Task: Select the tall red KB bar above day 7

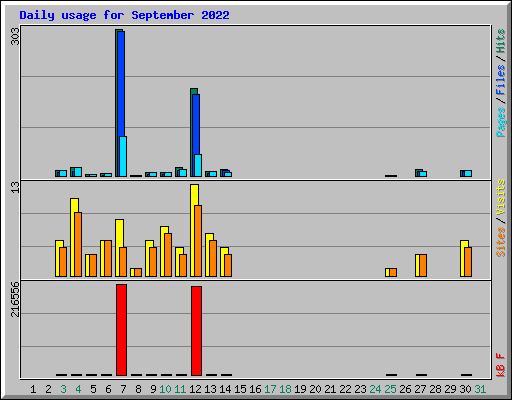Action: click(121, 330)
